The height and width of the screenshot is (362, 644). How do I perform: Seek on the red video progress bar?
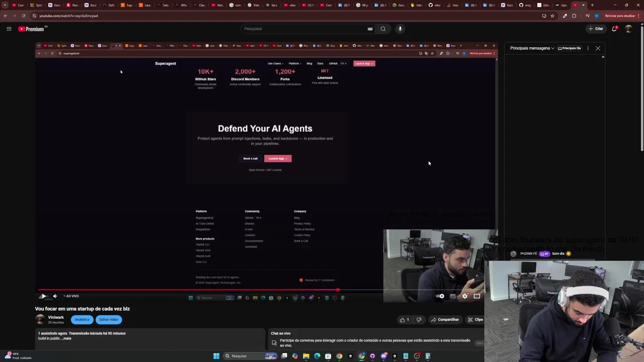(187, 290)
